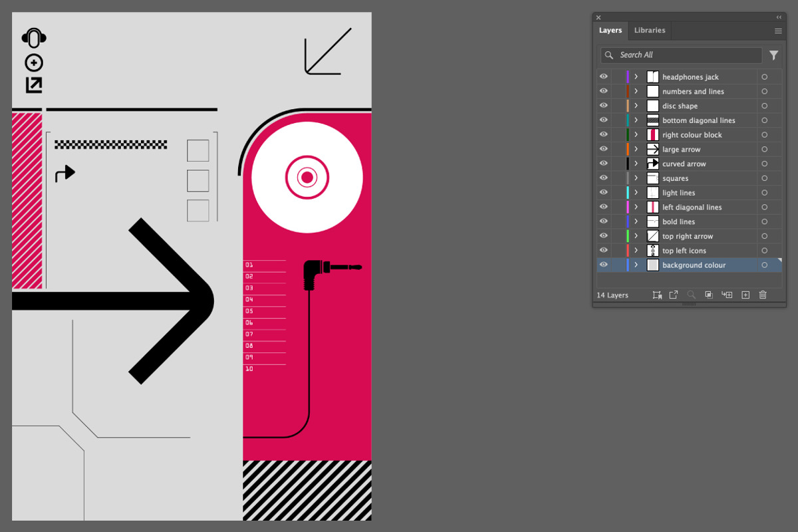The width and height of the screenshot is (798, 532).
Task: Toggle visibility of right colour block layer
Action: click(x=604, y=135)
